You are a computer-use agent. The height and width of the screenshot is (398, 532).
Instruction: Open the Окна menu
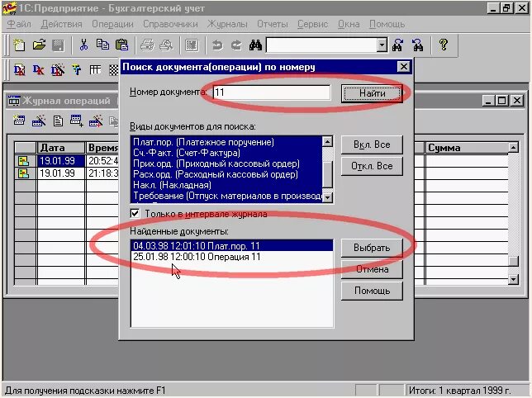pos(349,24)
